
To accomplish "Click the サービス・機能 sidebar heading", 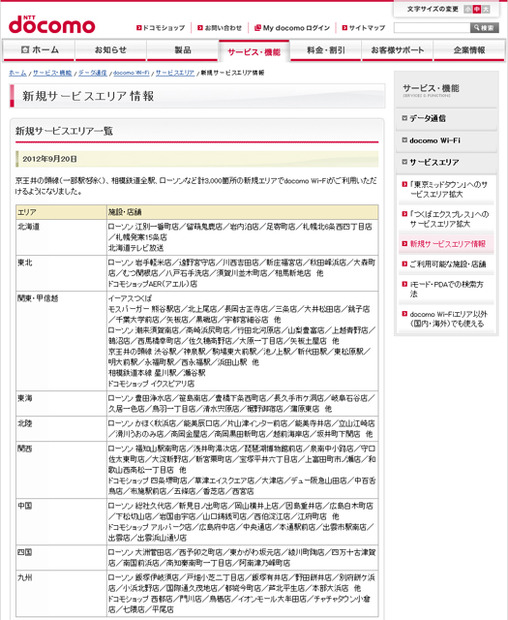I will pyautogui.click(x=431, y=90).
